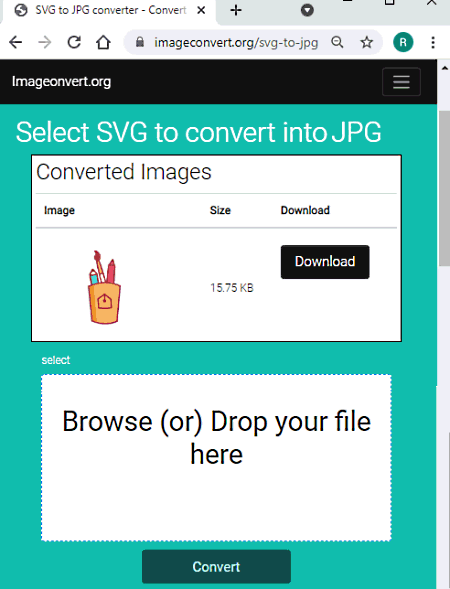
Task: Open a new tab with the plus
Action: pos(236,10)
